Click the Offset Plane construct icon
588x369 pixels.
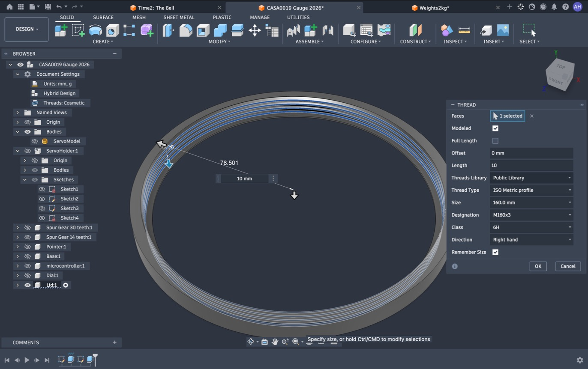click(x=415, y=30)
